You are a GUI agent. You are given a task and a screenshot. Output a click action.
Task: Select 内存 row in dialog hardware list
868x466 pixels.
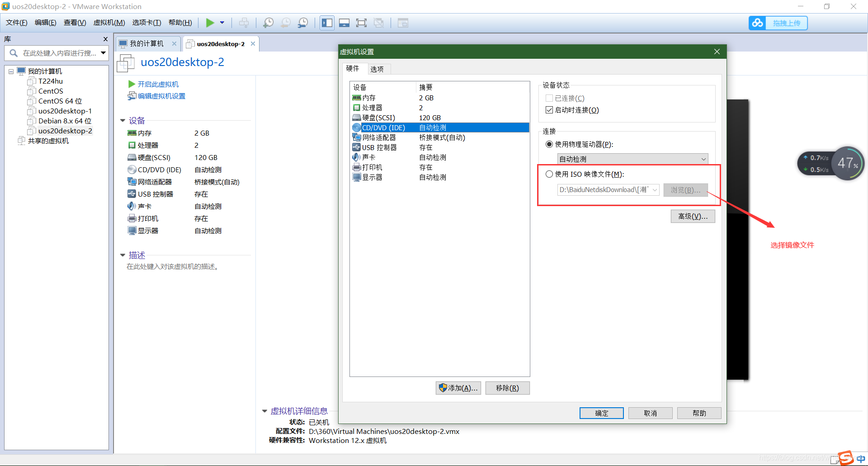[439, 98]
